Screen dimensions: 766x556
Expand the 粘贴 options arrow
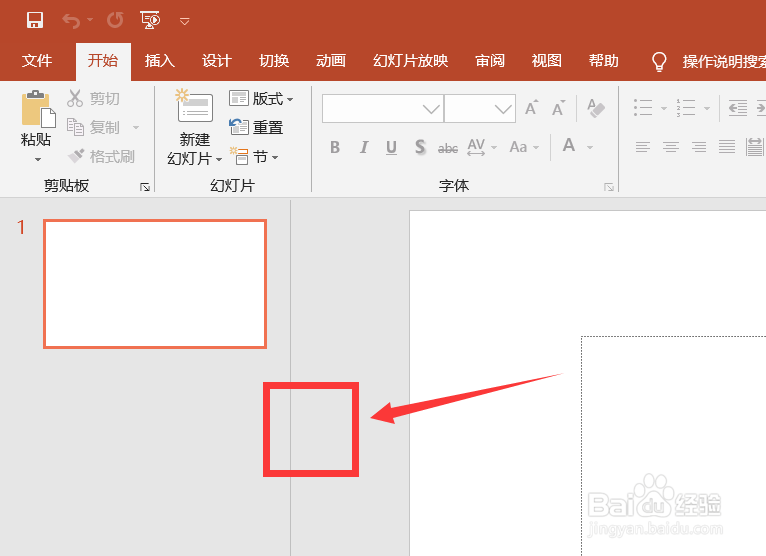[x=38, y=159]
